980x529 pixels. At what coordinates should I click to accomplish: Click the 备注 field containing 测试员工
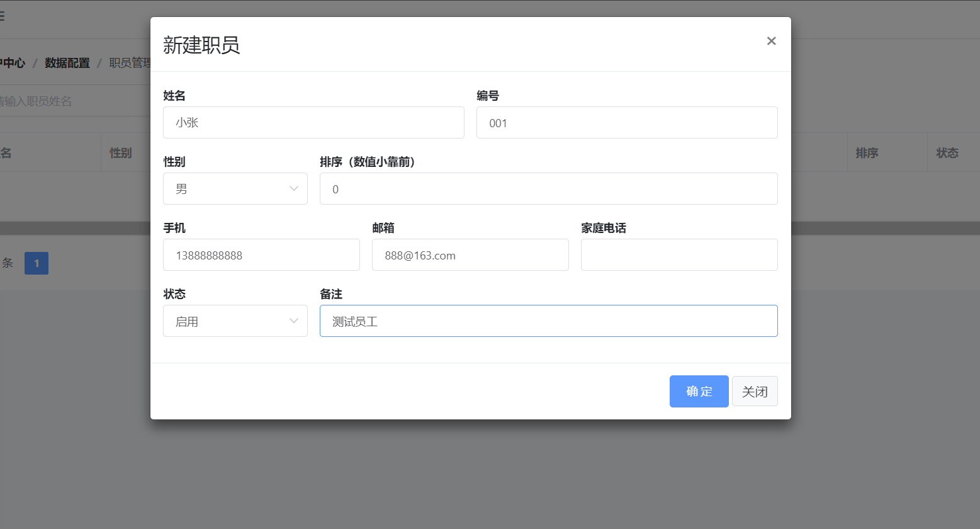click(548, 321)
